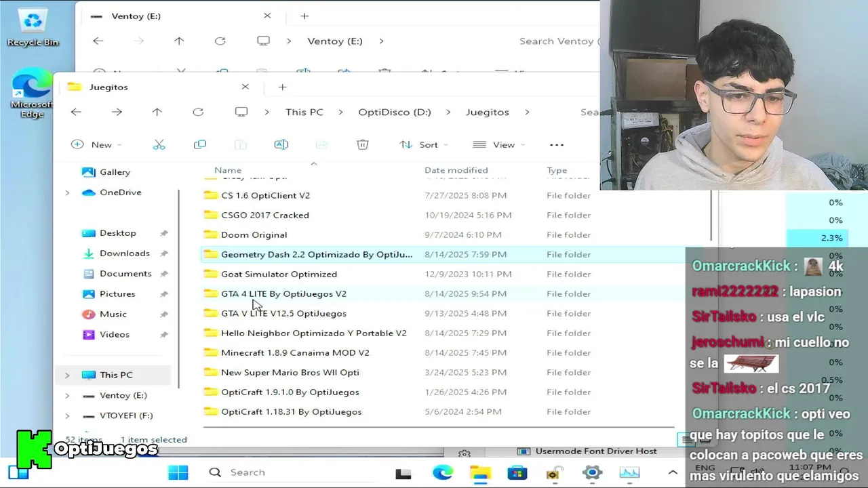This screenshot has height=488, width=868.
Task: Open Desktop in the navigation pane
Action: pyautogui.click(x=118, y=233)
